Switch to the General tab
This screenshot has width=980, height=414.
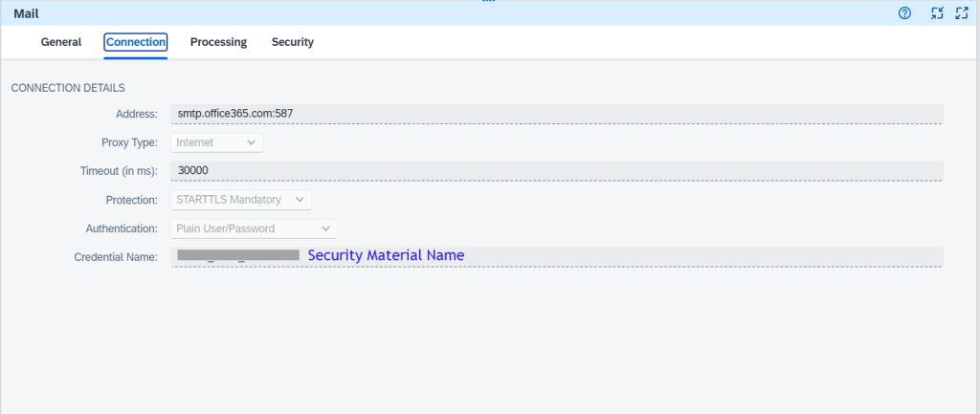pos(60,42)
